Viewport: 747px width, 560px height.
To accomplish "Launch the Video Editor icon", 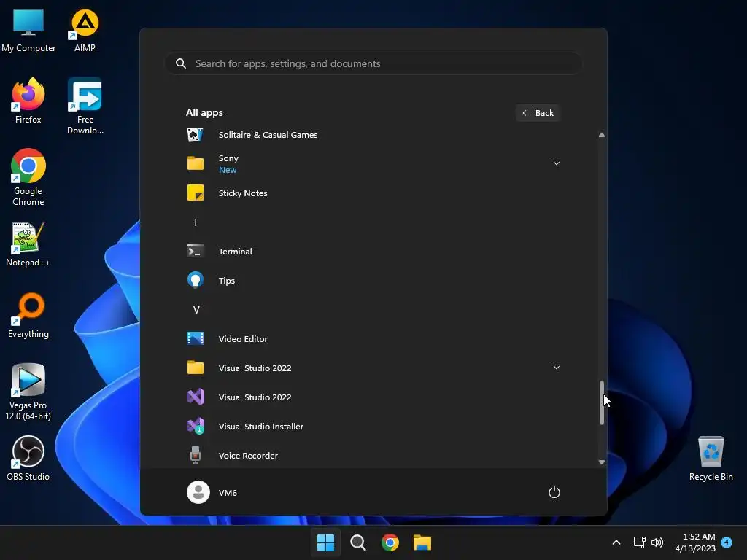I will pos(196,338).
